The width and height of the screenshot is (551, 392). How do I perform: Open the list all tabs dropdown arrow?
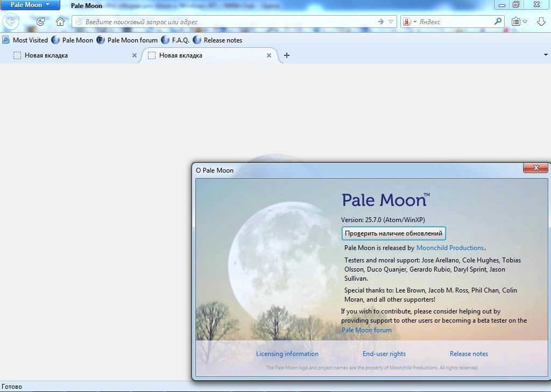546,55
